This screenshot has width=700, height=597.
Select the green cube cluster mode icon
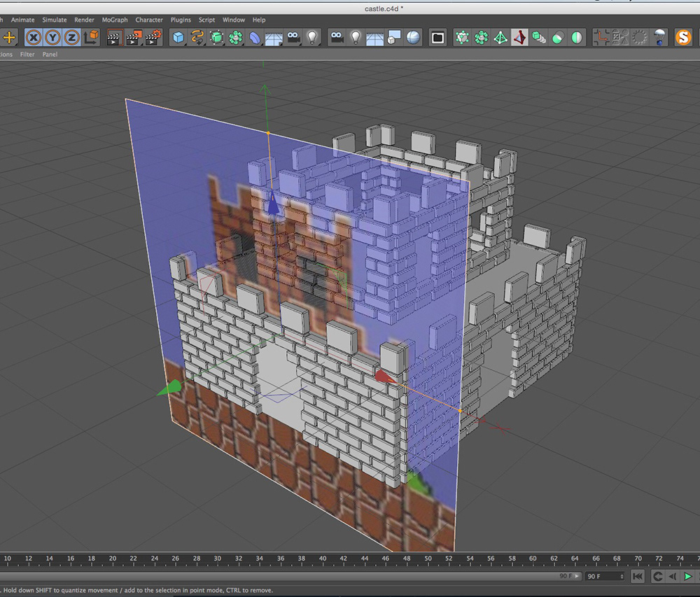[x=482, y=38]
